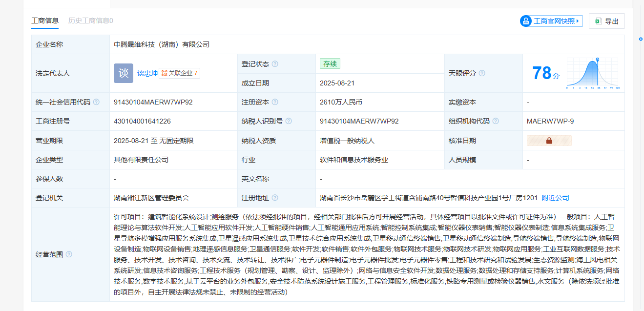Open 谈忠坤 legal representative link

point(147,73)
